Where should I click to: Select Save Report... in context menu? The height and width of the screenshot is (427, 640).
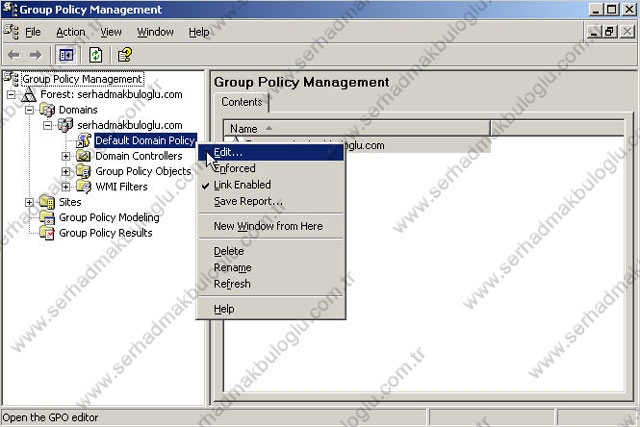(x=271, y=201)
